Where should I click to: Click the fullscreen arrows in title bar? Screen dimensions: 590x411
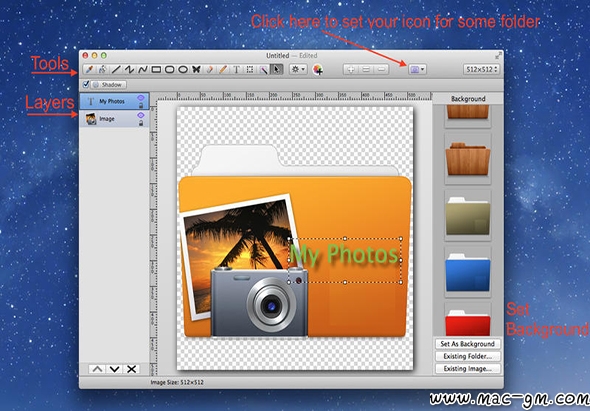tap(498, 56)
